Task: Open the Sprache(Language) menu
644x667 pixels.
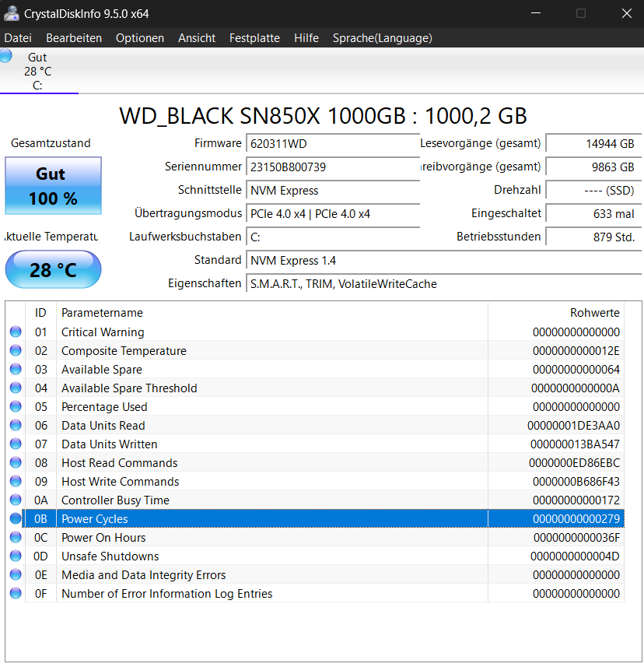Action: 382,38
